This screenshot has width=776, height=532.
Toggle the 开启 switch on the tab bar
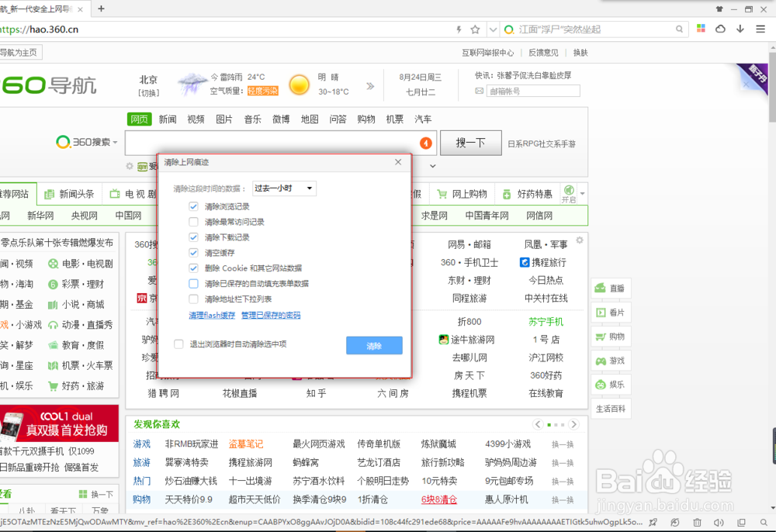(x=569, y=193)
